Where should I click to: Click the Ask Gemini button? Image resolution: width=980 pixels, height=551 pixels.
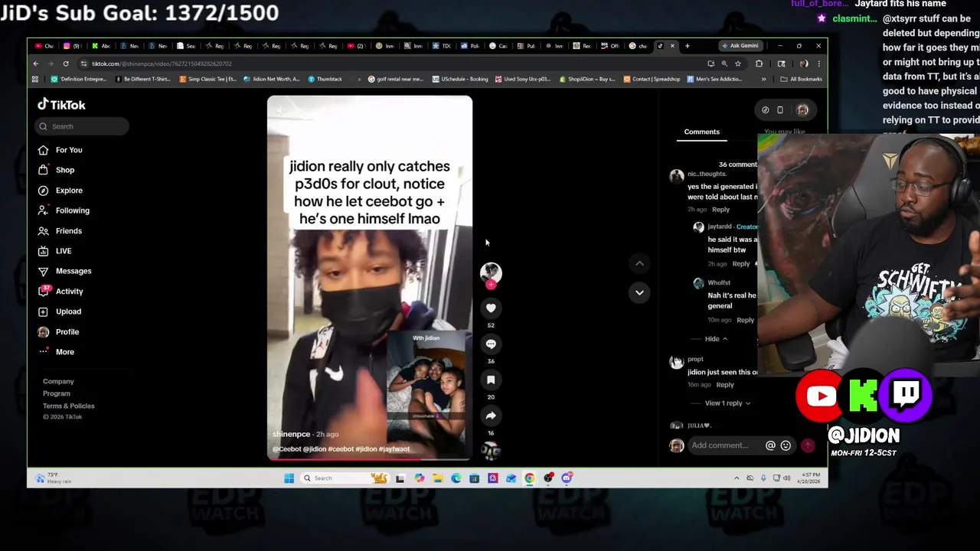[740, 46]
